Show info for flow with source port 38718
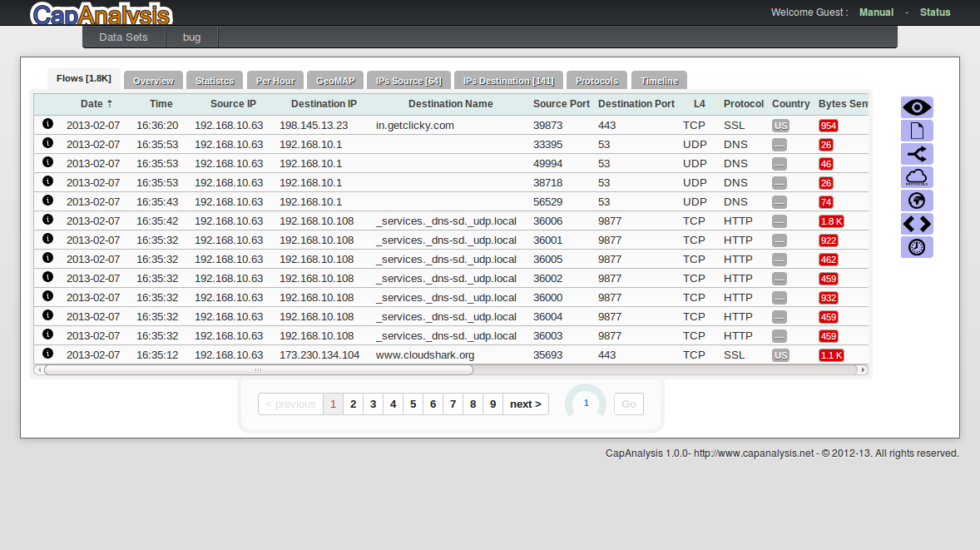Screen dimensions: 980x550 (x=47, y=181)
